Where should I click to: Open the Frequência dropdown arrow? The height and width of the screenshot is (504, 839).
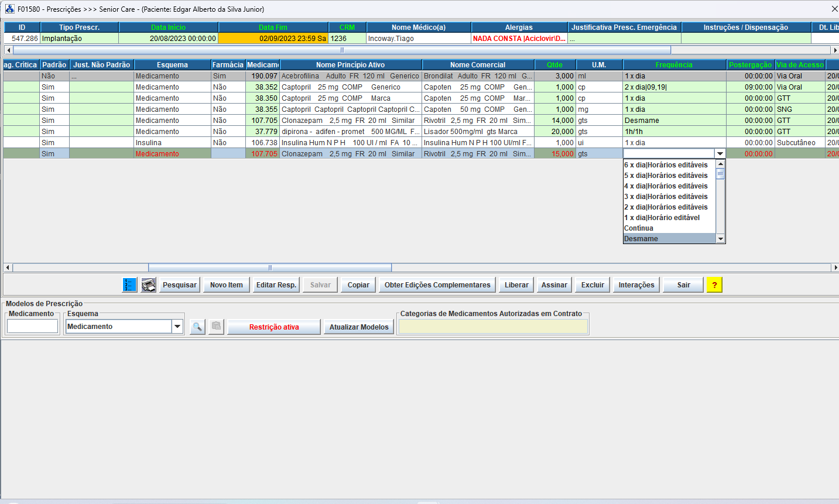pos(720,154)
